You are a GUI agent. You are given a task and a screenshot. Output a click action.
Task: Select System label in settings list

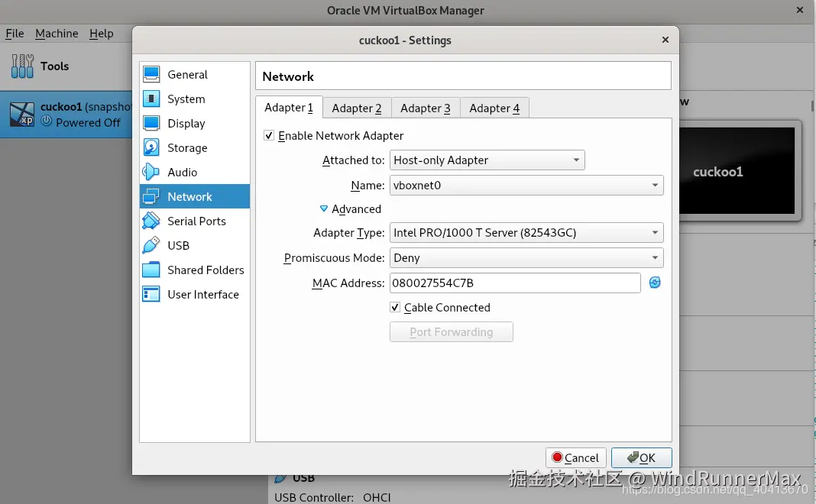click(x=186, y=99)
